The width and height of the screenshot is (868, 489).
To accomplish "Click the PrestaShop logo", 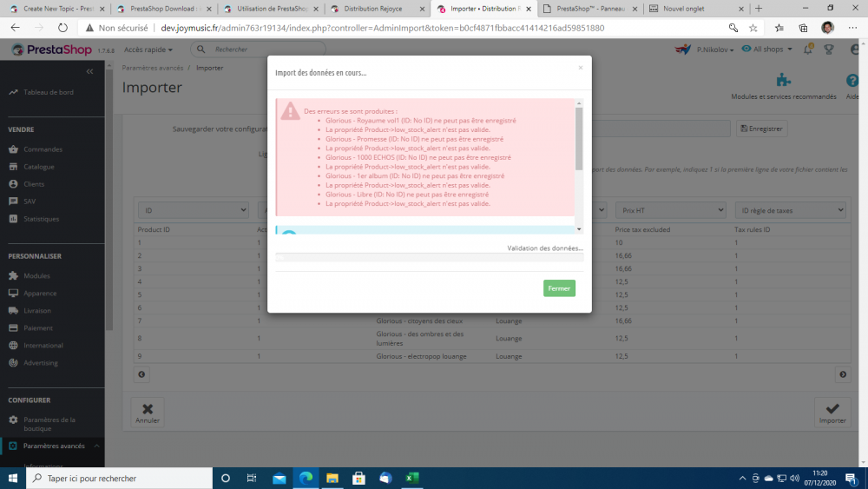I will pos(51,50).
